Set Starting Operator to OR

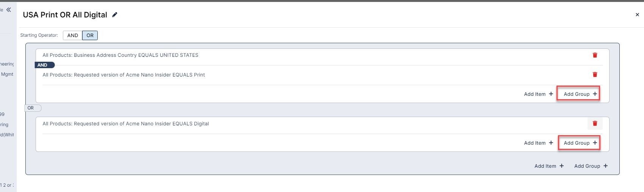tap(90, 36)
